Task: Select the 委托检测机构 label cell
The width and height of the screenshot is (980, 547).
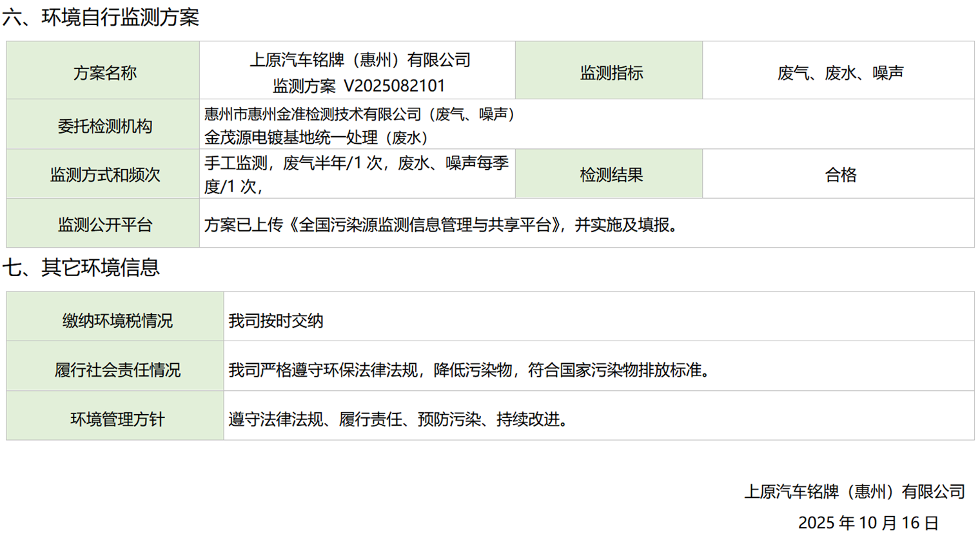Action: click(104, 126)
